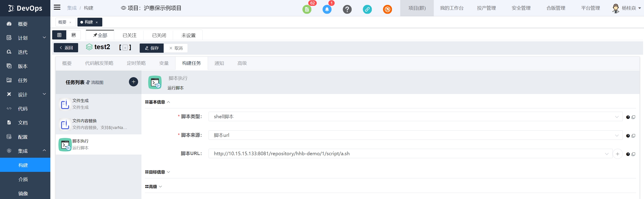The height and width of the screenshot is (199, 644).
Task: Open the 流程图 flowchart view
Action: (95, 83)
